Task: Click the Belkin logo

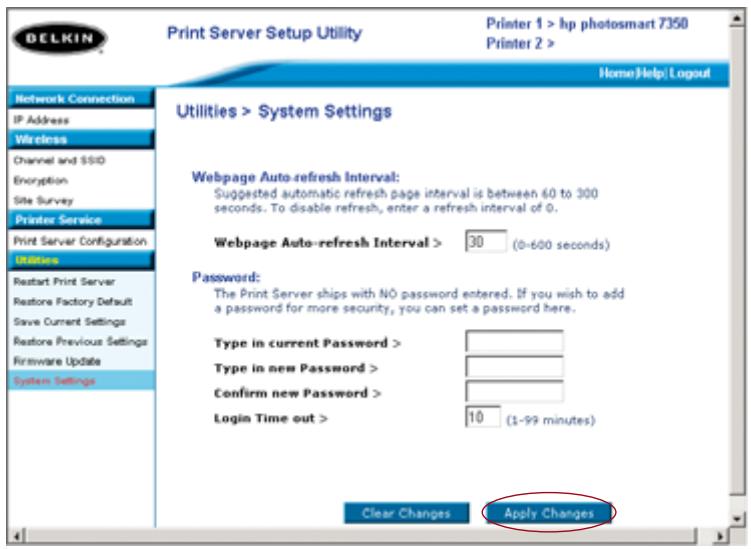Action: tap(60, 38)
